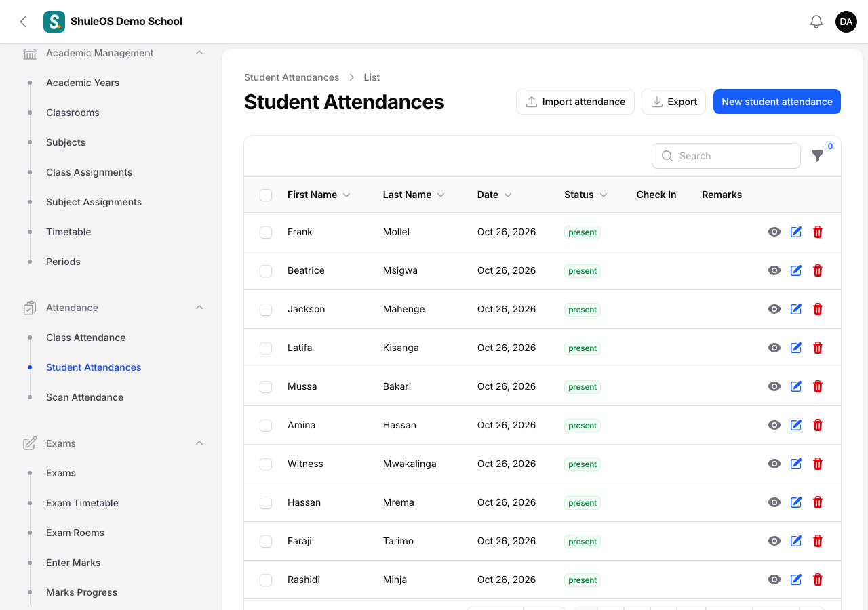
Task: Sort by the Status column
Action: click(586, 195)
